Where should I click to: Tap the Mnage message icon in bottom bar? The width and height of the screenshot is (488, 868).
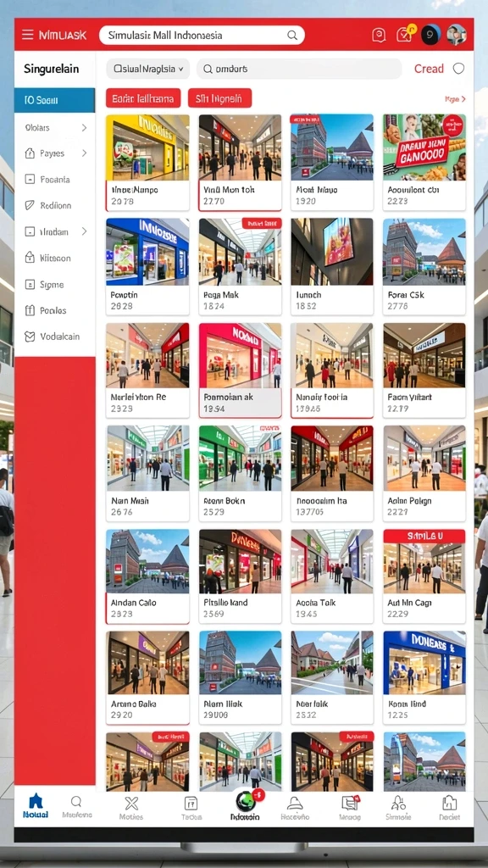click(x=350, y=804)
